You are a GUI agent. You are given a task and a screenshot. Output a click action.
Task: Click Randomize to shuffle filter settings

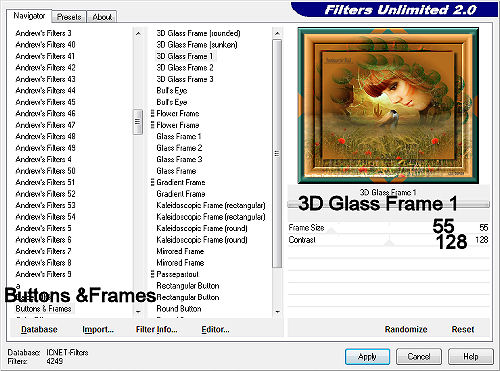(x=406, y=329)
